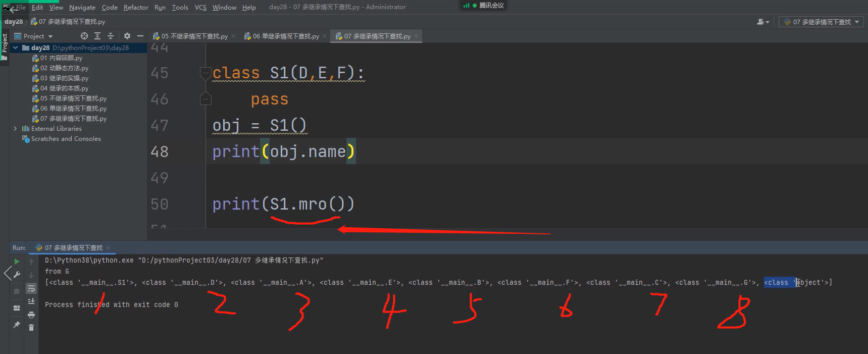Open the user account icon menu
The width and height of the screenshot is (868, 354).
[x=763, y=22]
